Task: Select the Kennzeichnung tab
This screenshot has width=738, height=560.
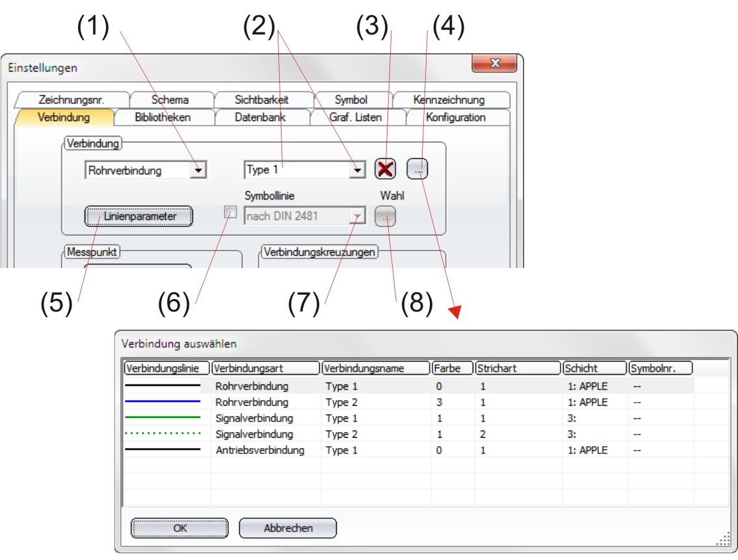Action: (x=449, y=100)
